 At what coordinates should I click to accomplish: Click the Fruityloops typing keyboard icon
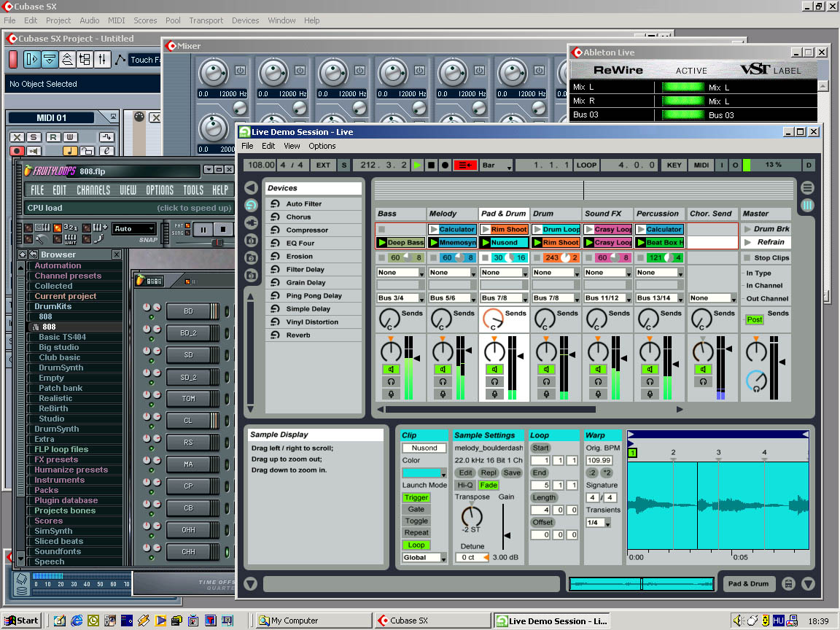tap(43, 227)
